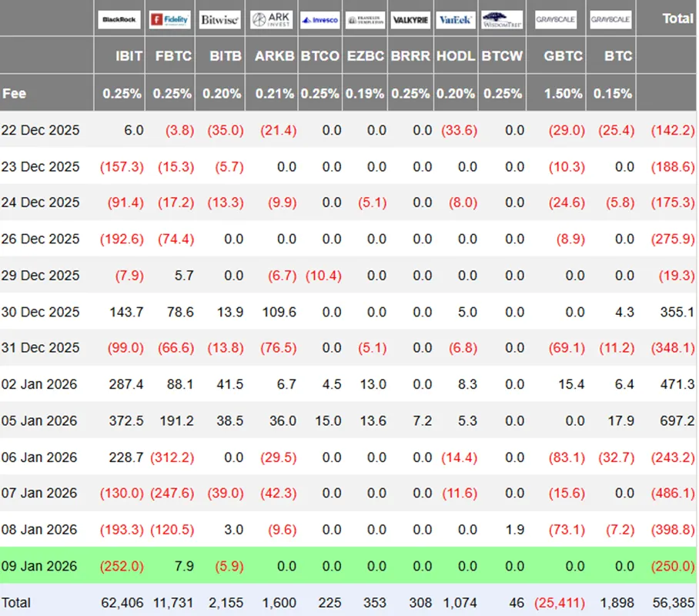Click the Grayscale logo above GBTC
The image size is (699, 616).
pyautogui.click(x=556, y=20)
